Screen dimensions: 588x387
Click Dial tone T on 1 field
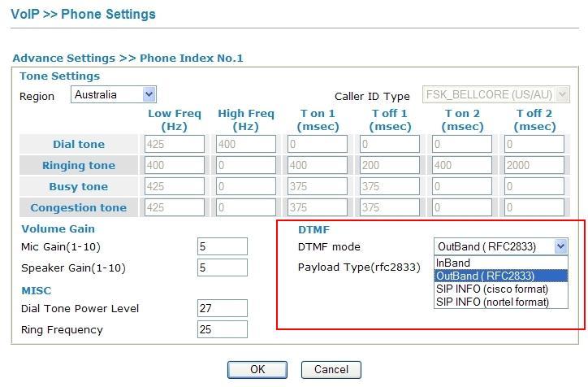click(318, 144)
